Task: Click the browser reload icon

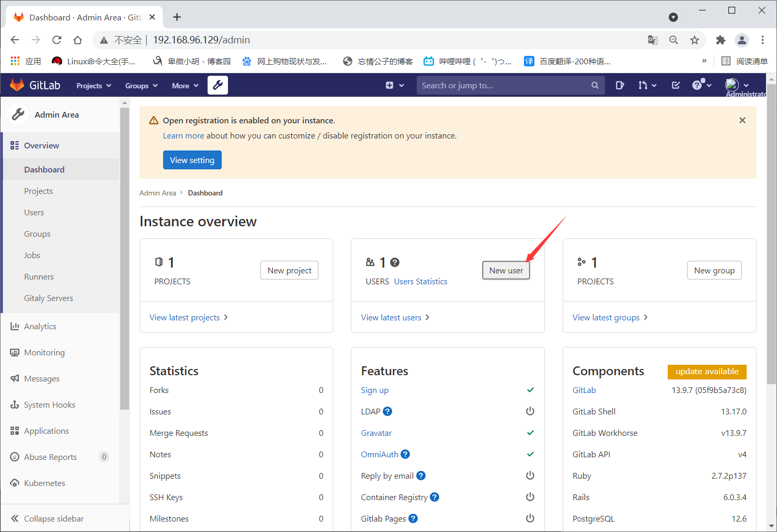Action: point(57,40)
